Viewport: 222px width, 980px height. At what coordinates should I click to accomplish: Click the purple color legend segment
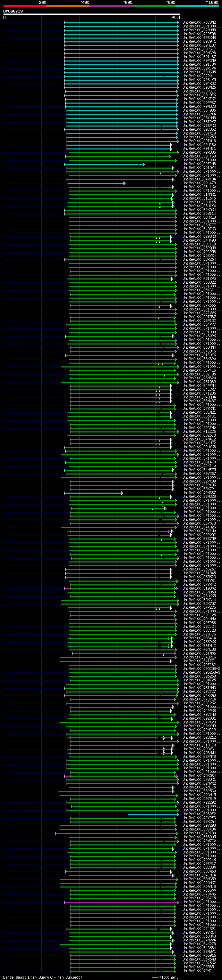click(x=111, y=6)
